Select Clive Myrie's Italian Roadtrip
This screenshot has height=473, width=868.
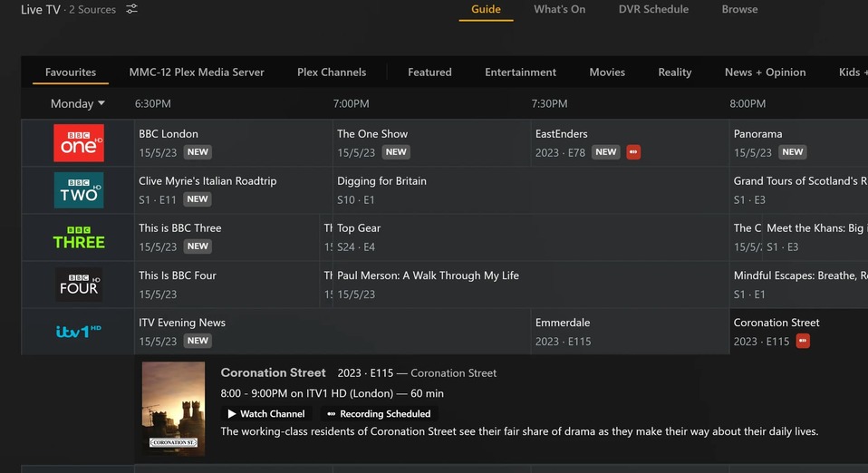coord(233,190)
